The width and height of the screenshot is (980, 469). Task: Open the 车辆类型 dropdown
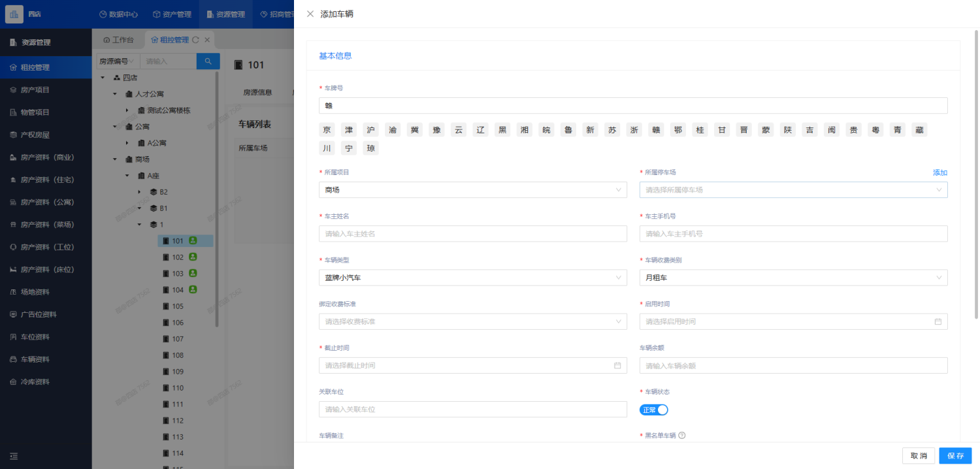[473, 278]
